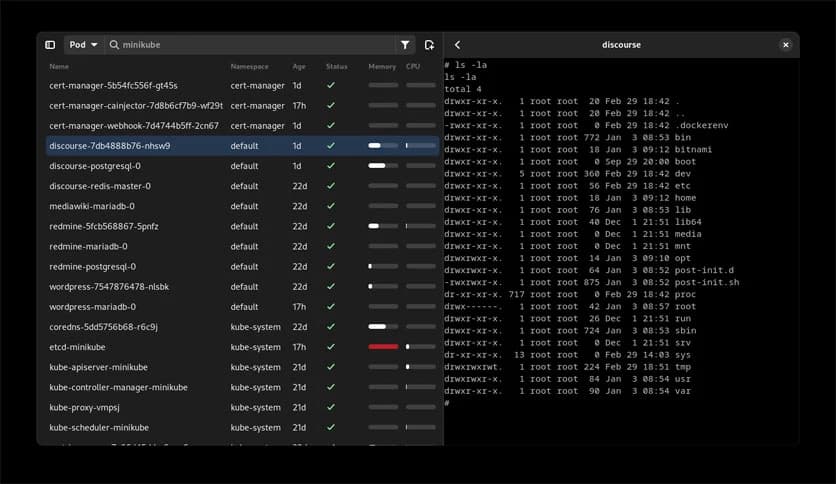Click the search magnifier icon

pos(115,45)
